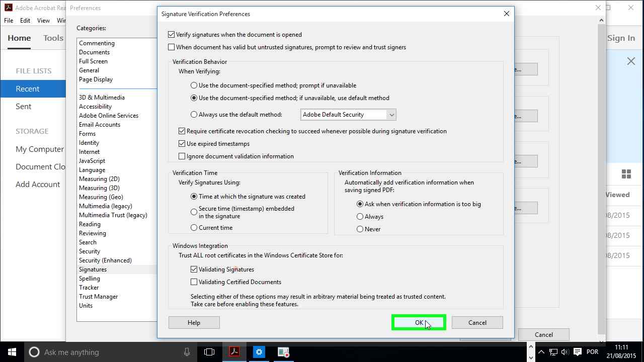Click the grid view icon in Acrobat

coord(626,174)
